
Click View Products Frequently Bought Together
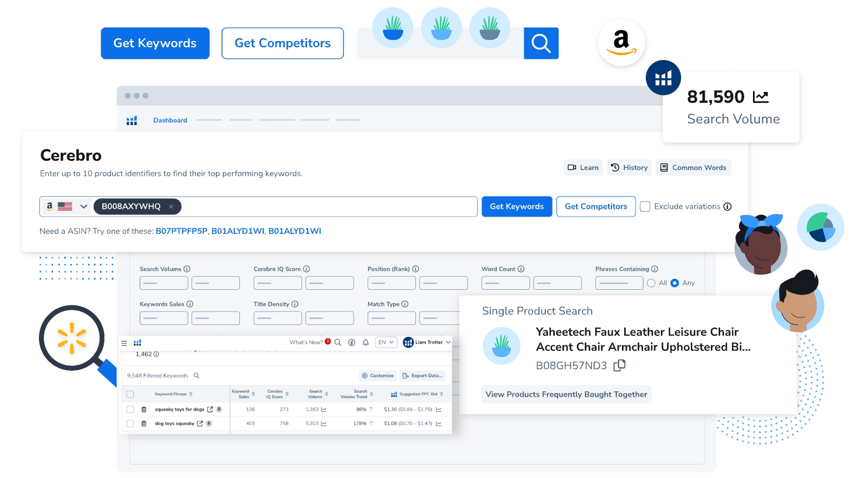566,394
